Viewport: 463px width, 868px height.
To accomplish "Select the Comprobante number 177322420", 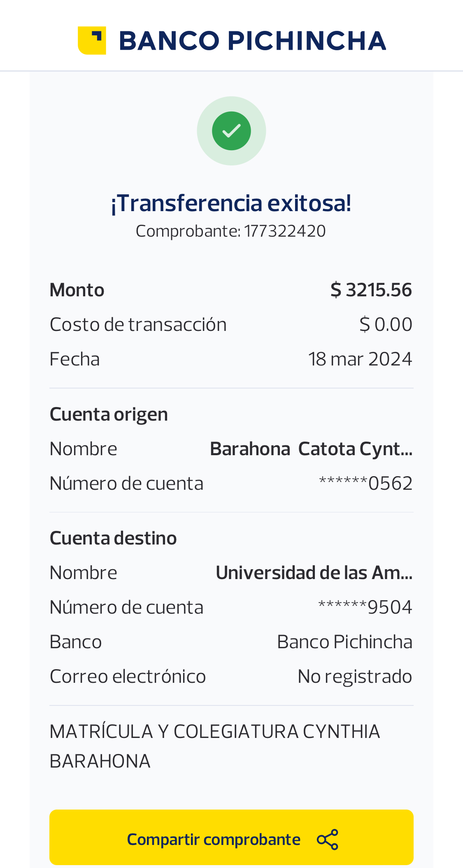I will (285, 231).
